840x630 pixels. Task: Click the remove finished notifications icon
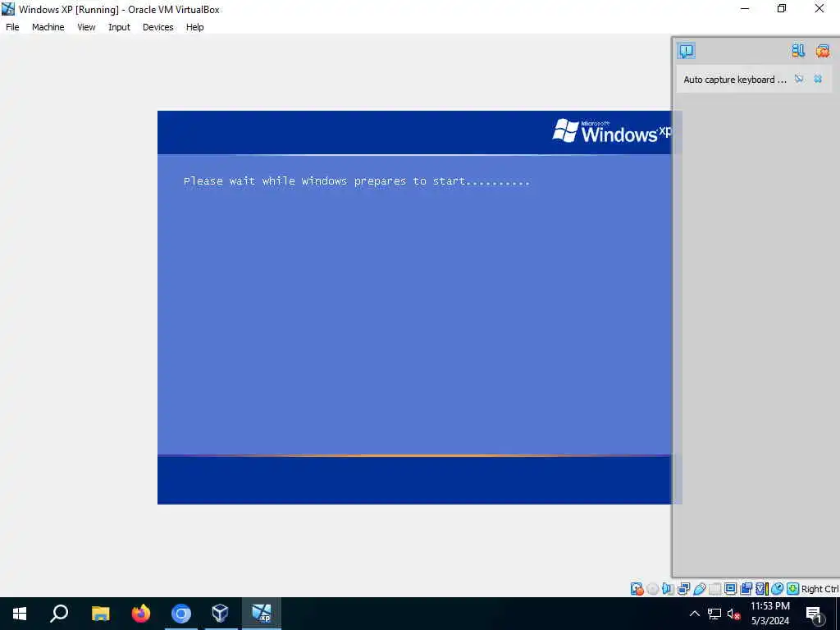point(823,50)
